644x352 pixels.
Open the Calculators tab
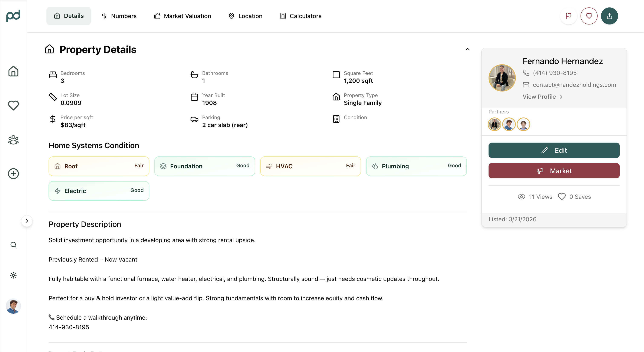pos(301,16)
